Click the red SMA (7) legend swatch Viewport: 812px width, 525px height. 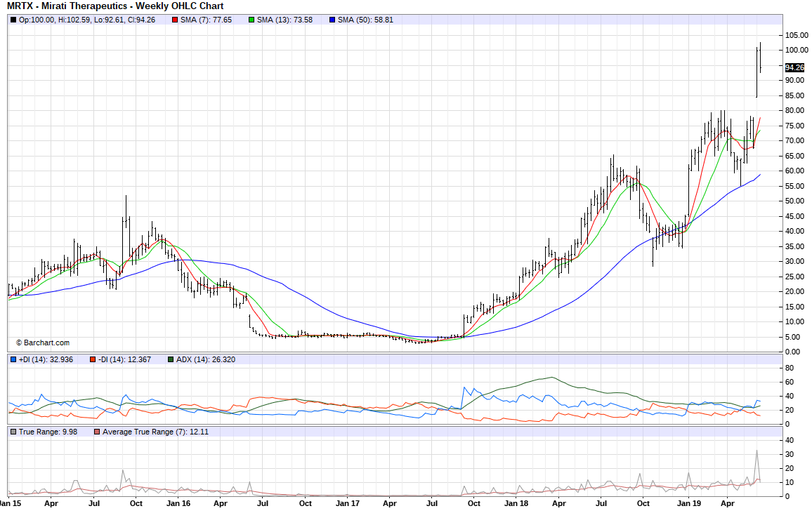(175, 20)
